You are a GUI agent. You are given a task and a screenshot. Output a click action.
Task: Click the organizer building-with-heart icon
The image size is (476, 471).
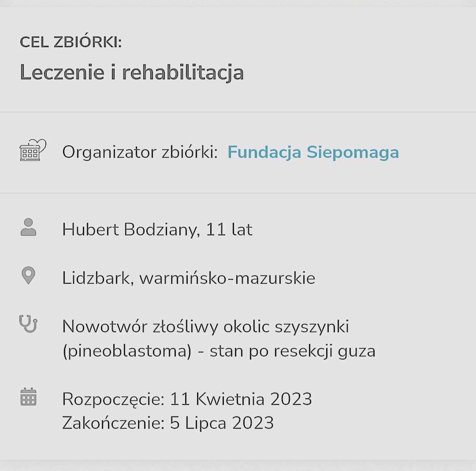[33, 151]
